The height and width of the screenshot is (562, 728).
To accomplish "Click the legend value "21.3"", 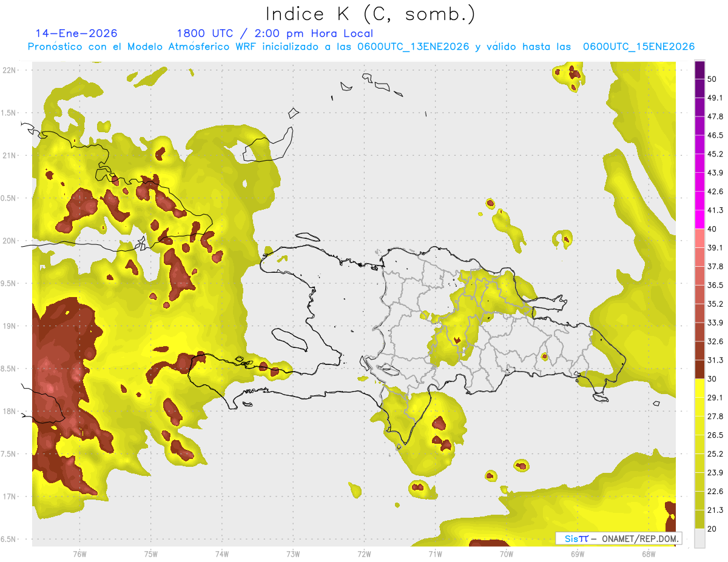I will tap(715, 510).
